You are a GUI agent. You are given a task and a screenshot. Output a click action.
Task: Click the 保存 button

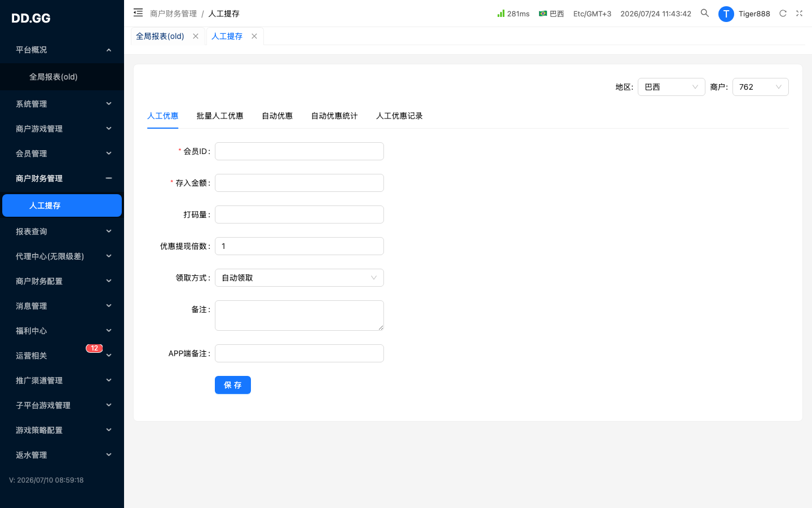point(233,385)
